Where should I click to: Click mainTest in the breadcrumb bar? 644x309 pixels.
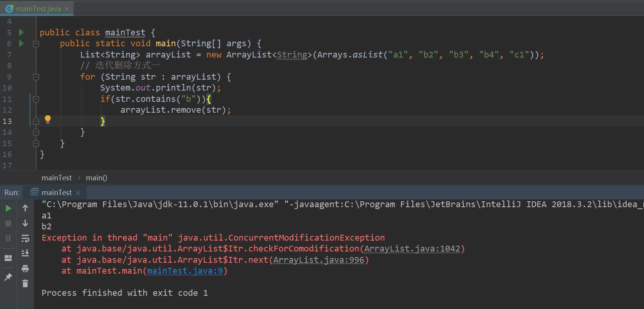(57, 178)
